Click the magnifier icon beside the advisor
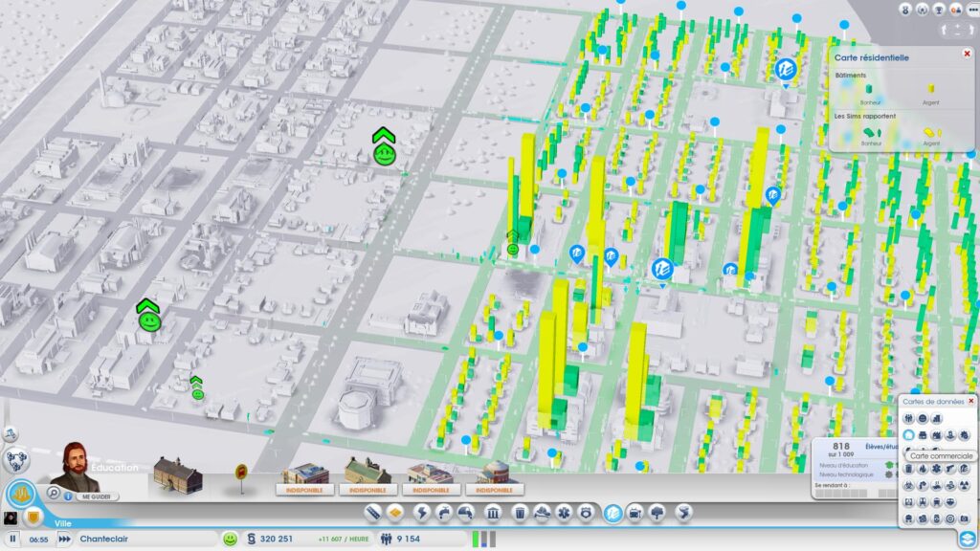The height and width of the screenshot is (551, 980). (54, 494)
